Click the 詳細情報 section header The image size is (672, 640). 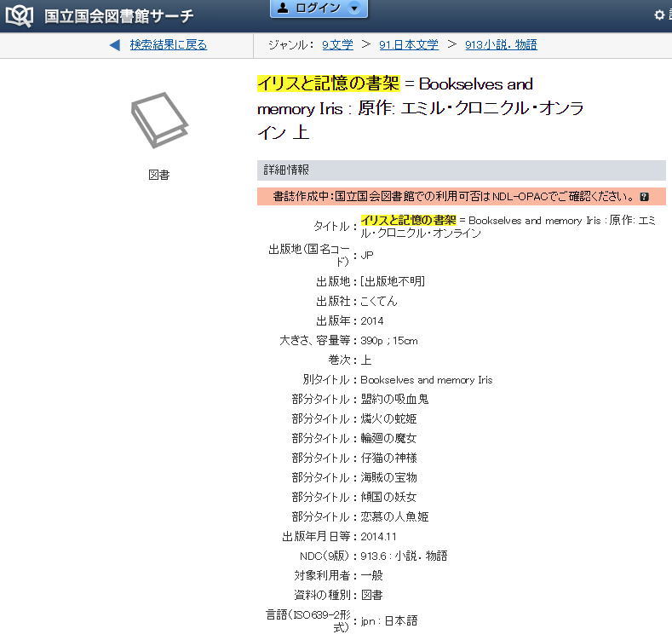coord(461,170)
